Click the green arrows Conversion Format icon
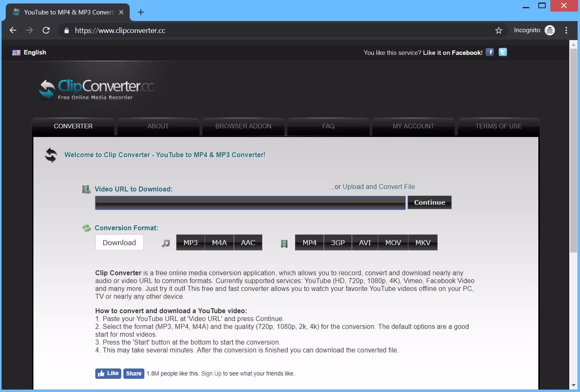Viewport: 580px width, 392px height. 86,228
